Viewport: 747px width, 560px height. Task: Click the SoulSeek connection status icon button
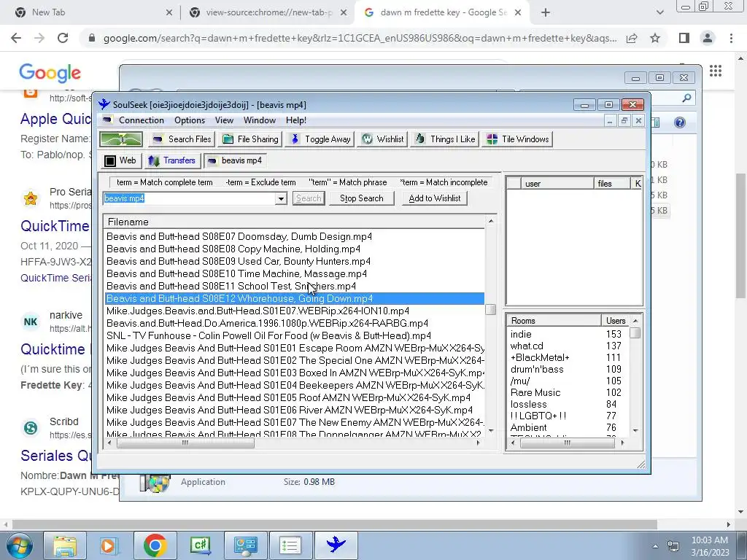[121, 139]
